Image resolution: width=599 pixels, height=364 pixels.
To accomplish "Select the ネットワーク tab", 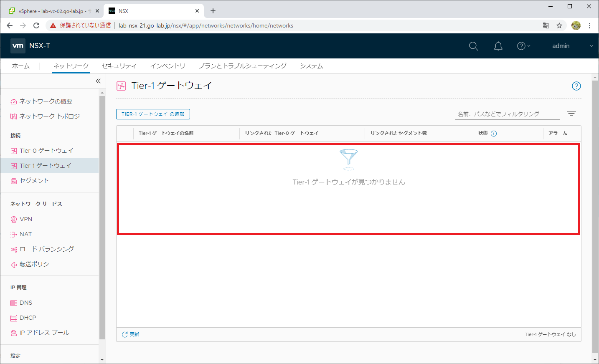I will [x=71, y=66].
